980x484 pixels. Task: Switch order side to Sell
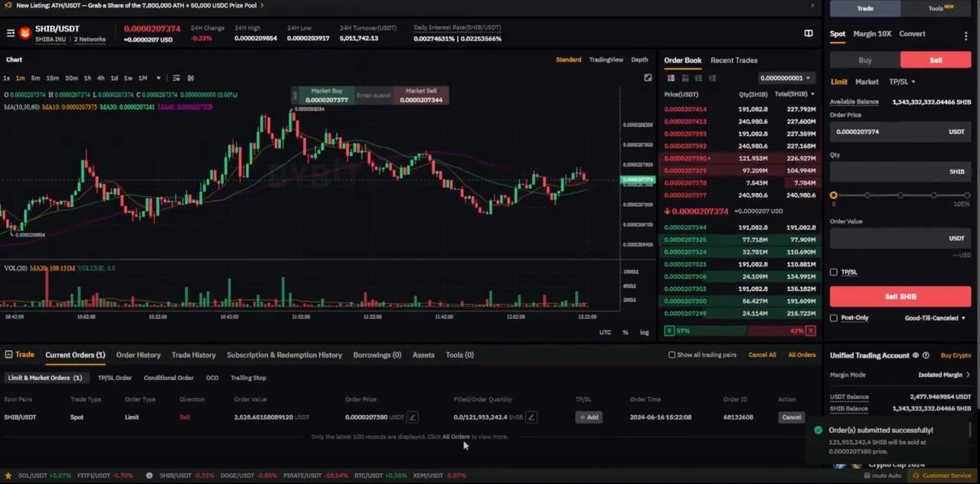tap(936, 60)
